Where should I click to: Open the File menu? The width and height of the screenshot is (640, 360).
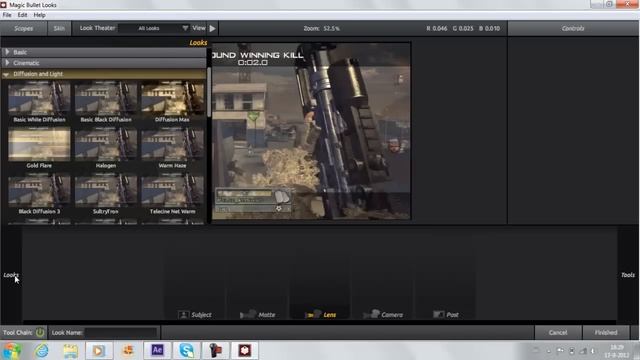(x=7, y=15)
